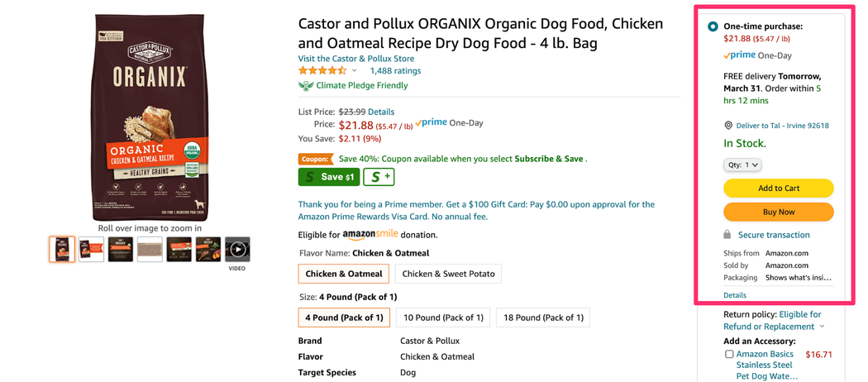Check the Amazon Basics accessory checkbox
This screenshot has width=868, height=382.
(x=729, y=354)
